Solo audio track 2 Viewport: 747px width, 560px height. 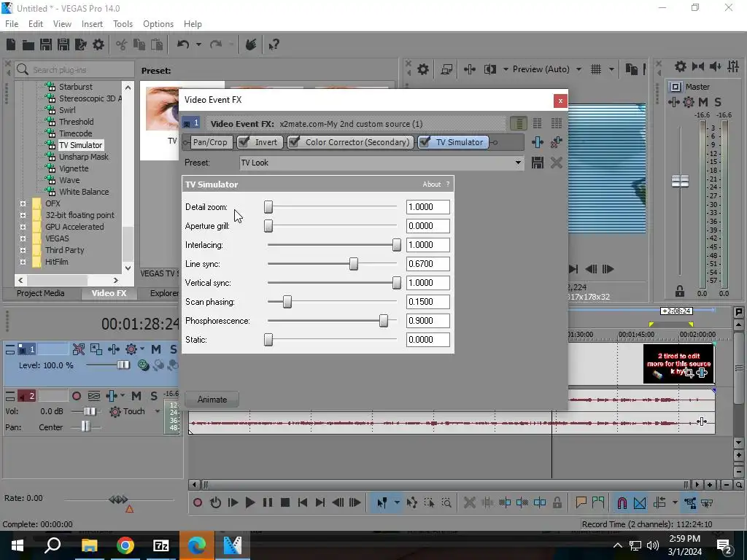pos(154,396)
